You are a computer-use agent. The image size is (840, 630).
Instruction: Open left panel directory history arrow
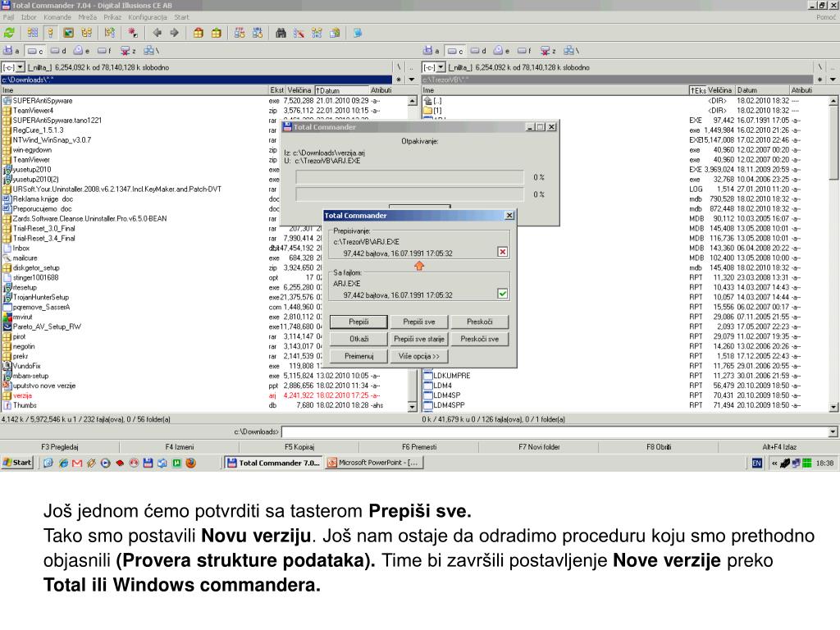click(x=412, y=80)
